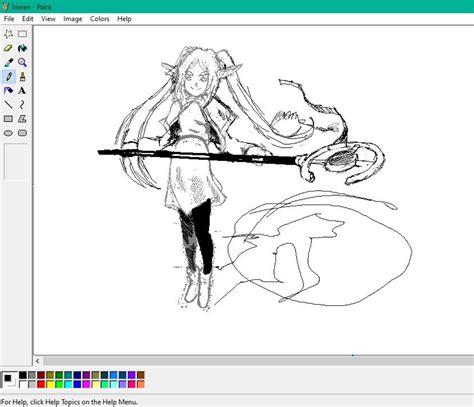
Task: Pick the Fill With Color bucket tool
Action: pos(22,48)
